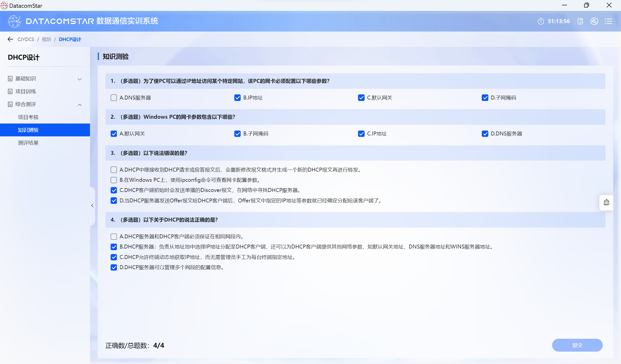Uncheck D.DHCP服务器可以管理多个网段 option
This screenshot has width=621, height=364.
[114, 267]
